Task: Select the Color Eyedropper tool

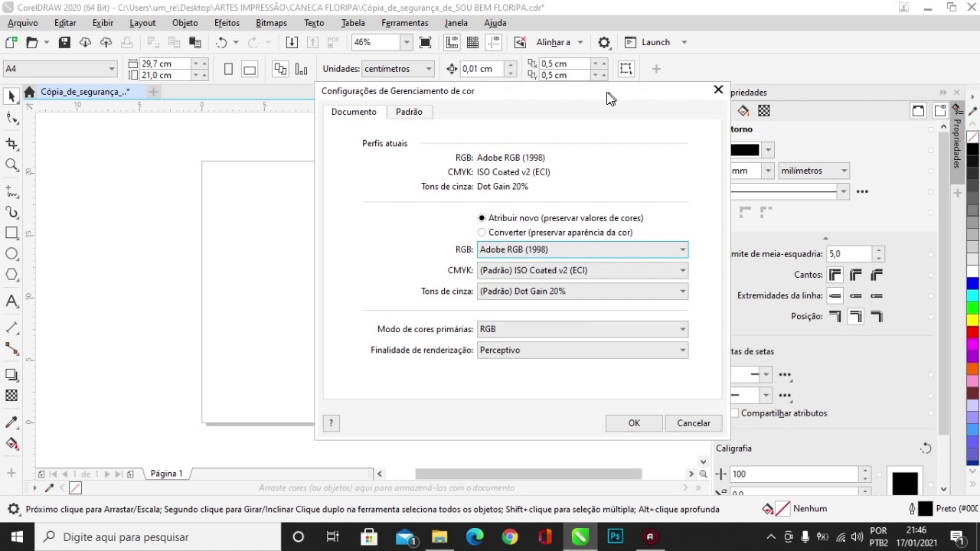Action: coord(11,422)
